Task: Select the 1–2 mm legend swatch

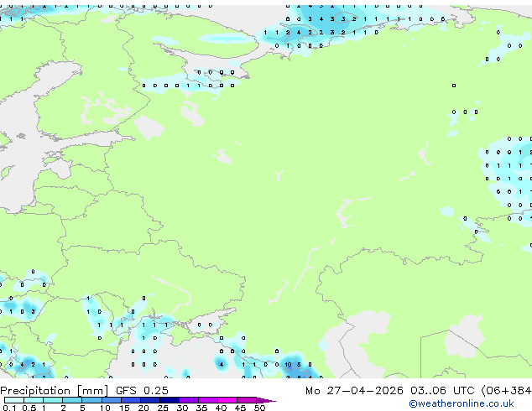Action: click(53, 400)
